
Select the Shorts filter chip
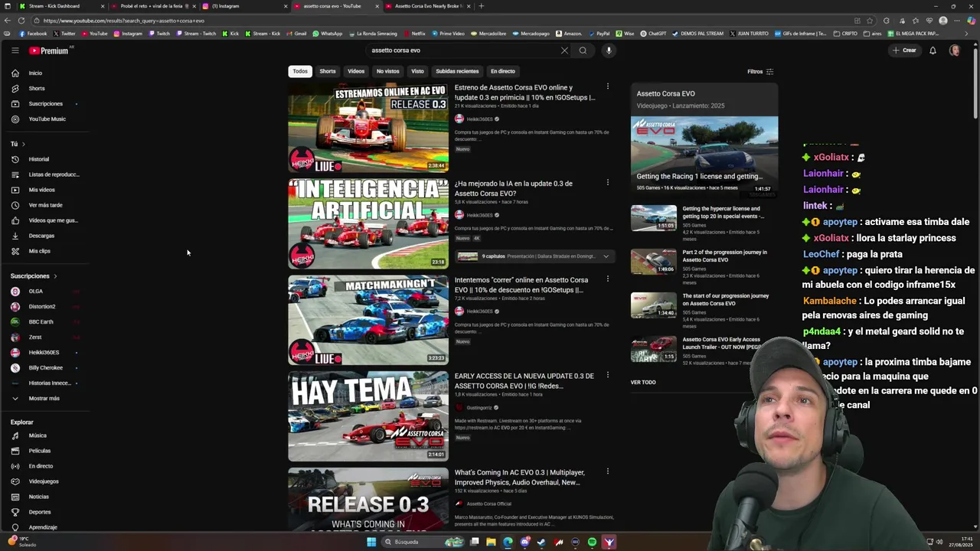click(328, 71)
